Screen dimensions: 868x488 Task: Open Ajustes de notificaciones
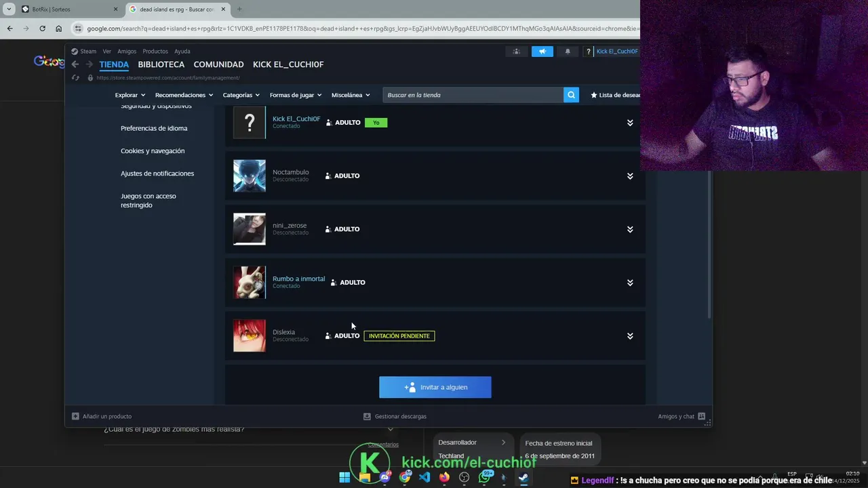[157, 174]
